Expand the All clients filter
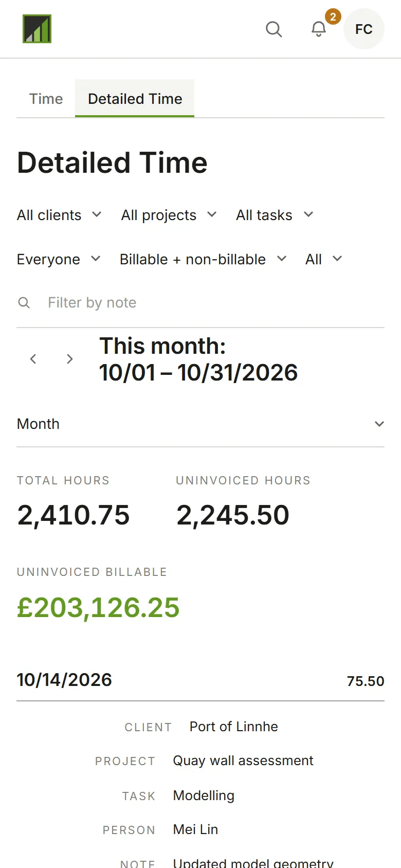This screenshot has width=401, height=868. [60, 215]
